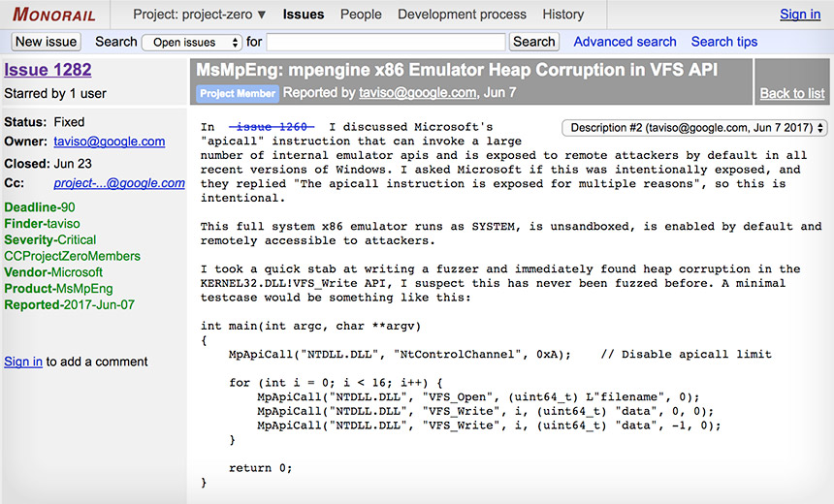Open the Development process tab

point(463,15)
